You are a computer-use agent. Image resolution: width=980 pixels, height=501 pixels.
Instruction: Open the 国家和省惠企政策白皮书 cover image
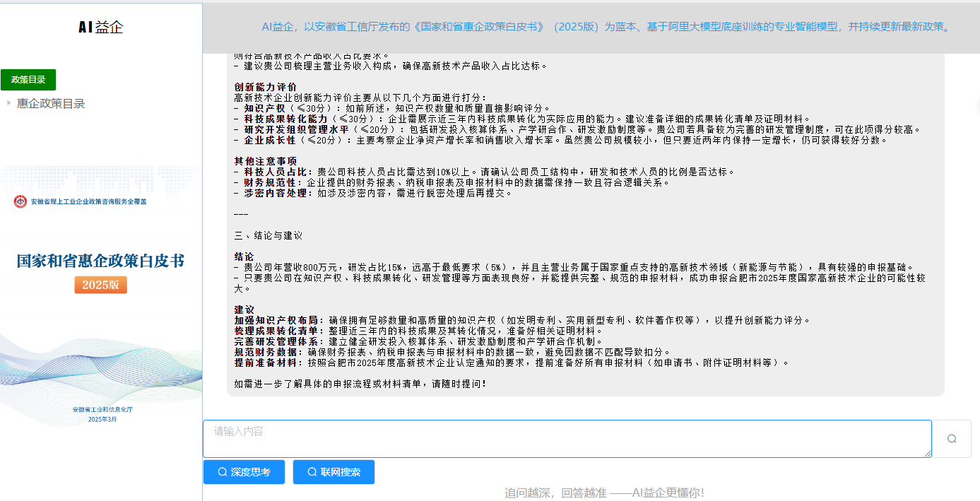coord(101,297)
